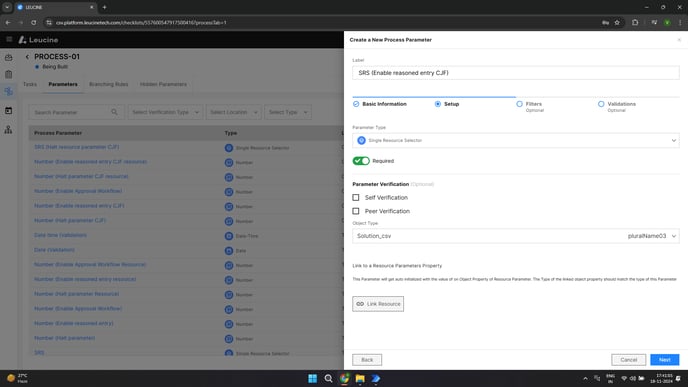Switch to the Parameters tab
This screenshot has height=387, width=688.
(63, 84)
